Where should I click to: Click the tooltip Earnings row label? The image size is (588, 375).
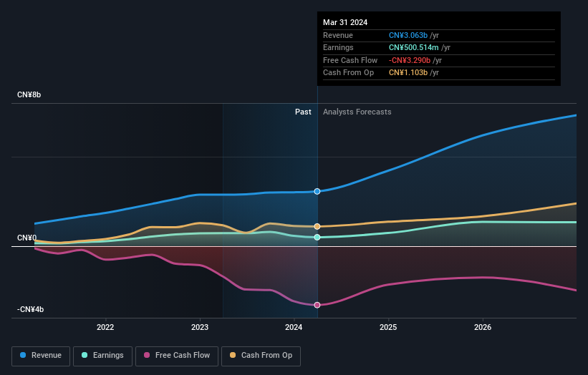338,47
